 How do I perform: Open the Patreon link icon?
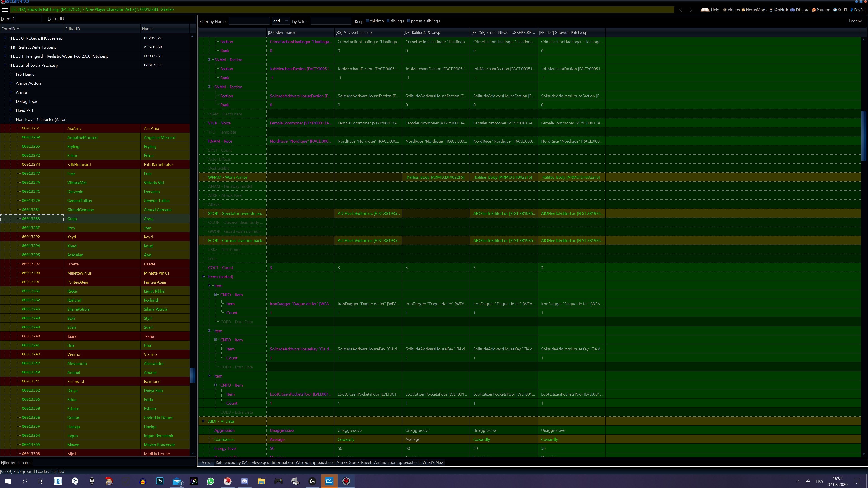click(x=814, y=10)
